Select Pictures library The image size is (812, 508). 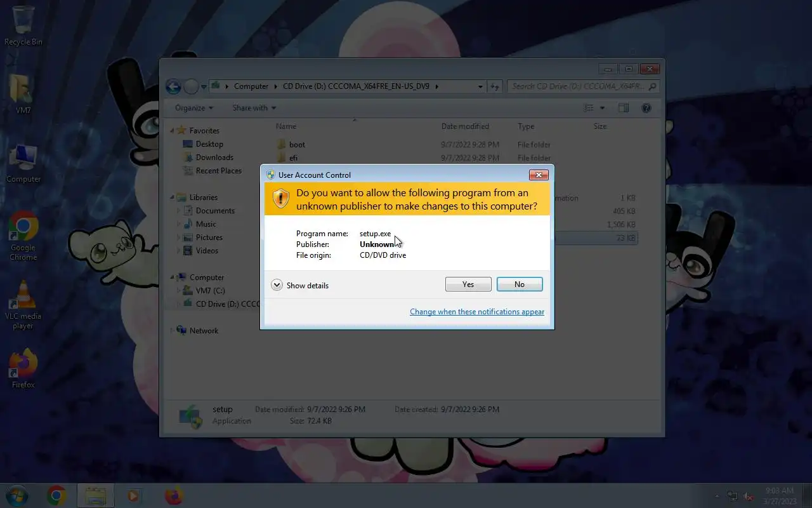209,237
